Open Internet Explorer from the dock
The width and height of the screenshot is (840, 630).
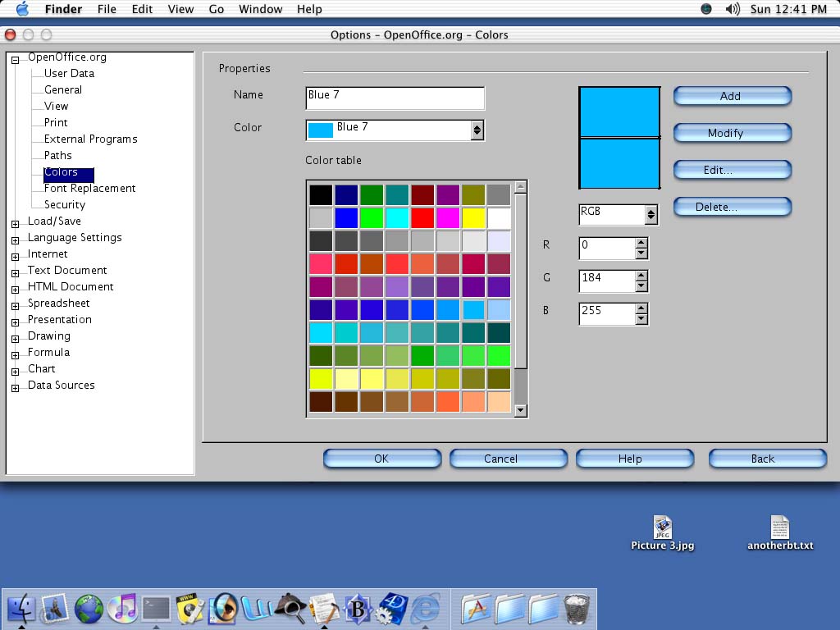click(426, 608)
